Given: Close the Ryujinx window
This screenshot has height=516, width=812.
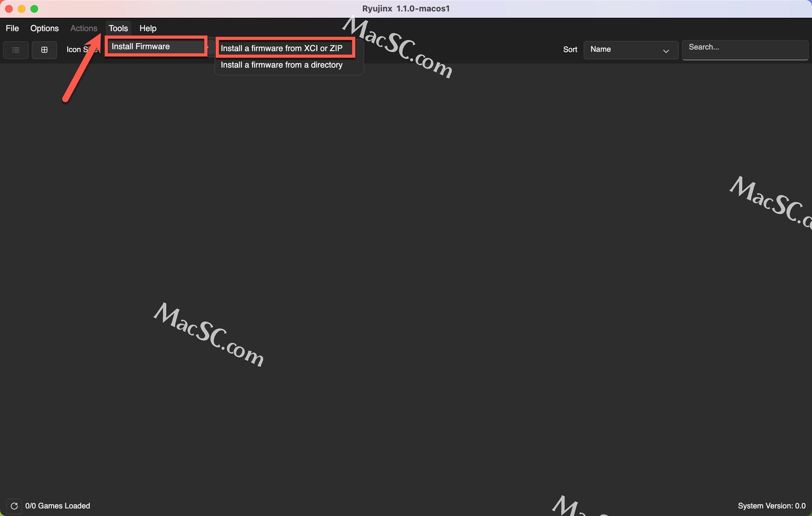Looking at the screenshot, I should tap(9, 9).
